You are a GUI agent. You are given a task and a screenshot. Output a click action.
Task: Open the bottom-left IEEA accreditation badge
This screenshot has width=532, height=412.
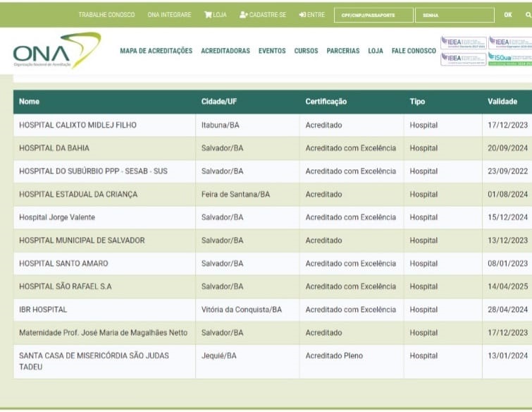[464, 59]
